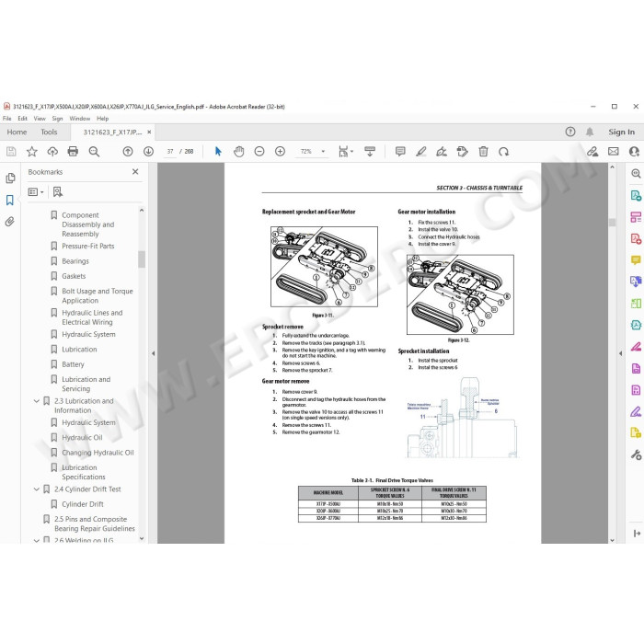Click the document vertical scrollbar thumb

tap(612, 223)
